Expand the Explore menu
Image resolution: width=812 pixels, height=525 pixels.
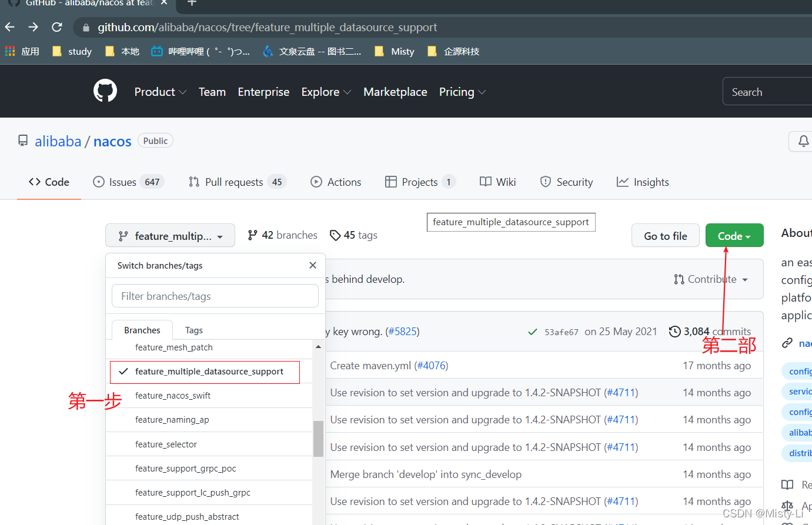coord(326,92)
